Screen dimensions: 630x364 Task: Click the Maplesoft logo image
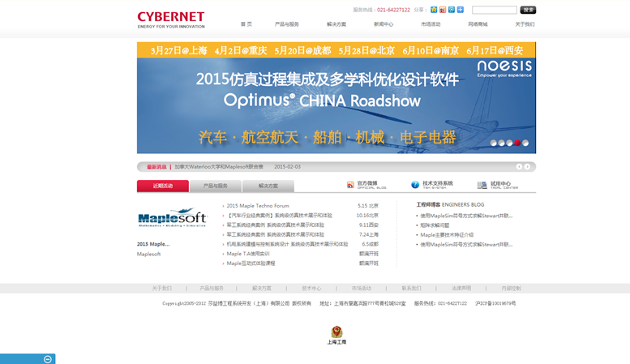172,218
